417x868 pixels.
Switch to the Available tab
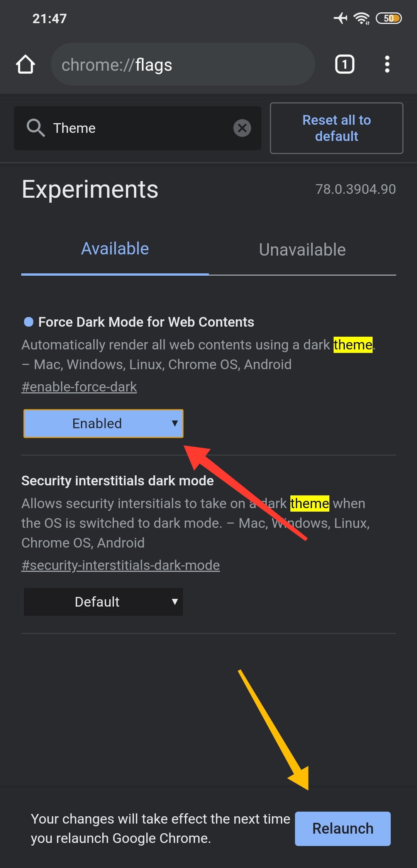[x=115, y=249]
